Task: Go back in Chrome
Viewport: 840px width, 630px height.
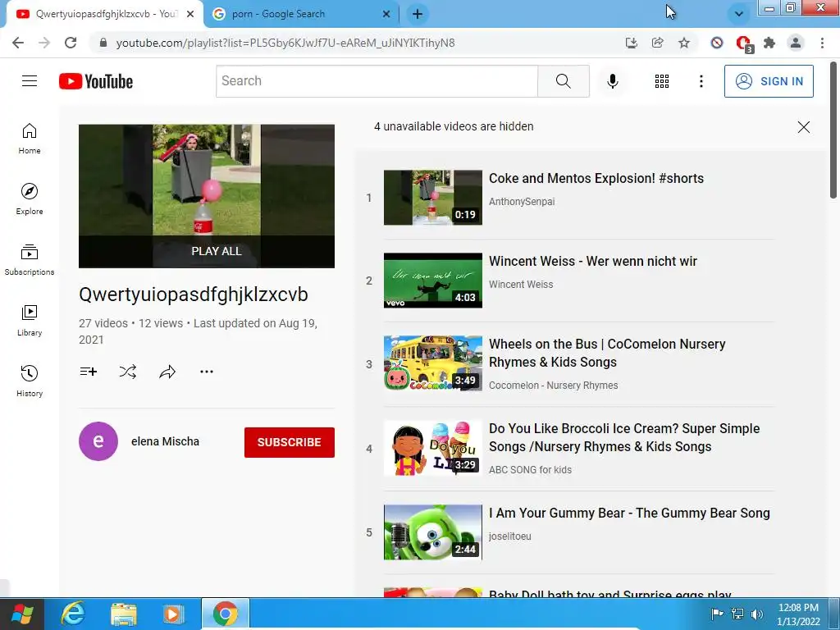Action: point(18,43)
